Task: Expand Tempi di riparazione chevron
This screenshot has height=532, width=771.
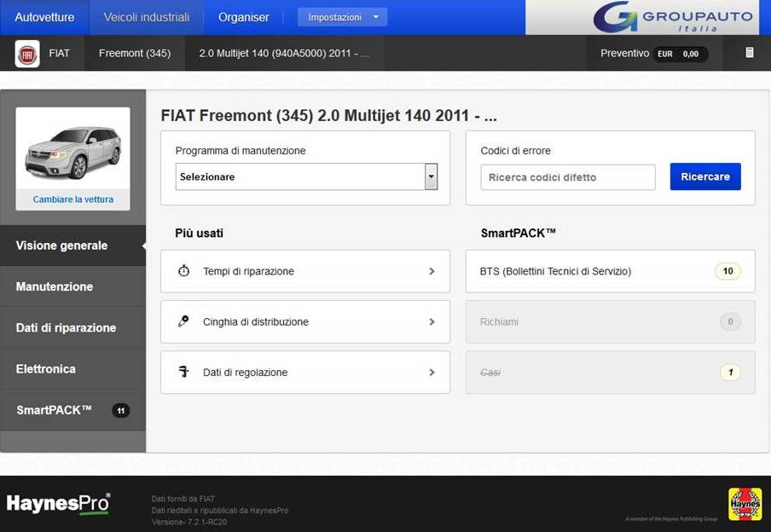Action: tap(432, 271)
